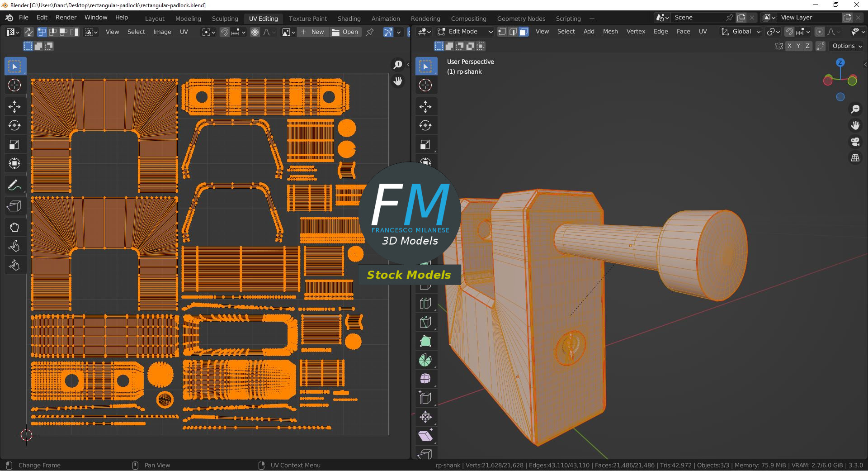
Task: Select the UV Pinch sculpt tool
Action: point(14,265)
